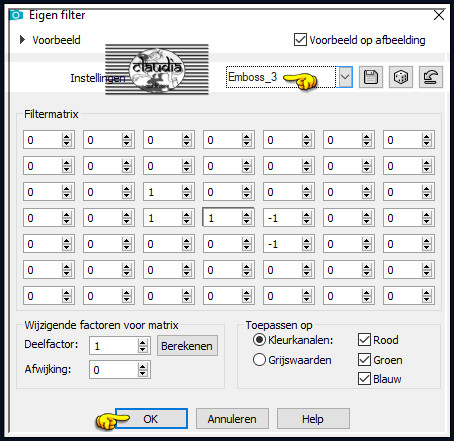
Task: Randomize filter parameters with dice icon
Action: (401, 77)
